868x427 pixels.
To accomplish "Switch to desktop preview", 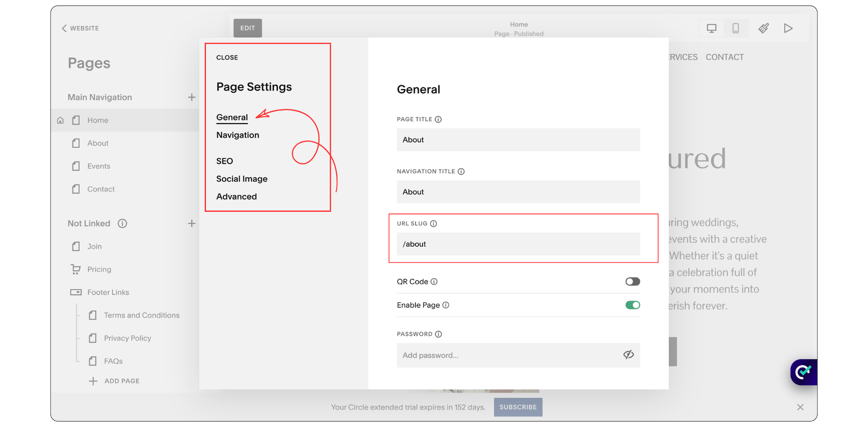I will tap(712, 28).
